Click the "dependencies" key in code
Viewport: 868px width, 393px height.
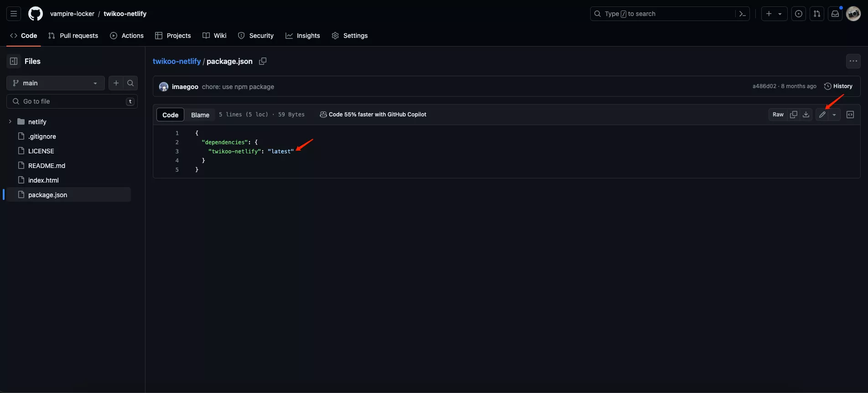pos(224,142)
